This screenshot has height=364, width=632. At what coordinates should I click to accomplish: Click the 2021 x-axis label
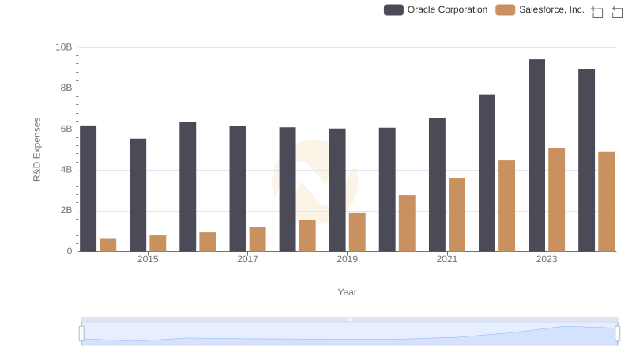(447, 259)
